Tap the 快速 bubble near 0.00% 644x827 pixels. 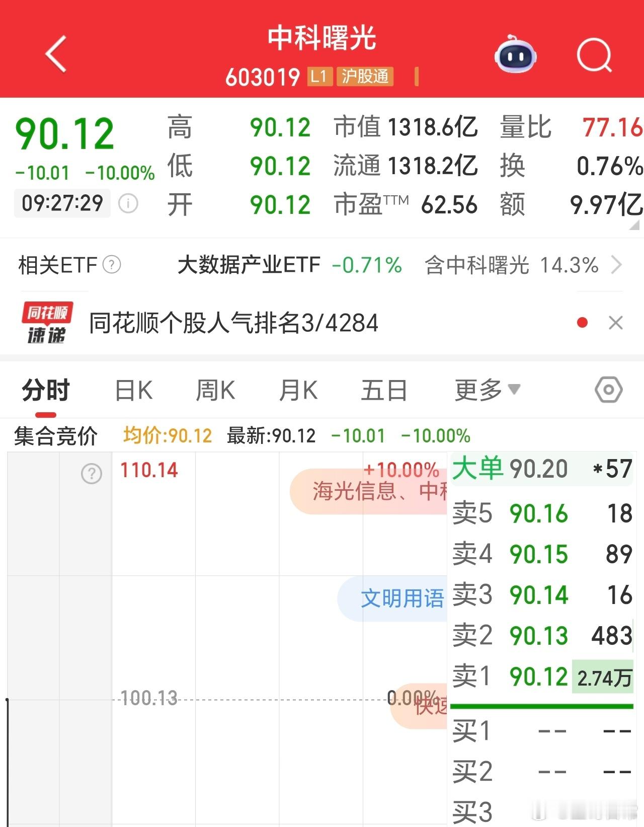[419, 706]
